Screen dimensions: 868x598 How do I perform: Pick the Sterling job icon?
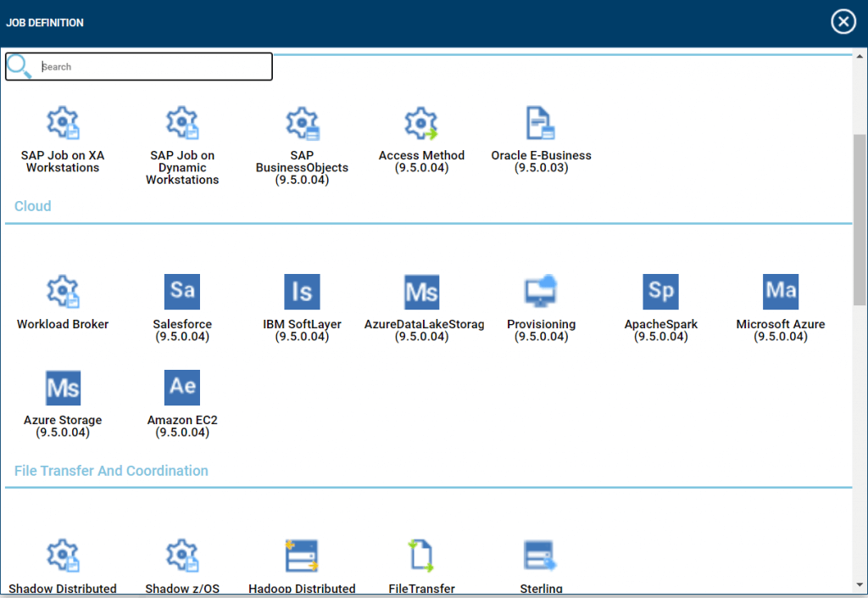pos(541,556)
